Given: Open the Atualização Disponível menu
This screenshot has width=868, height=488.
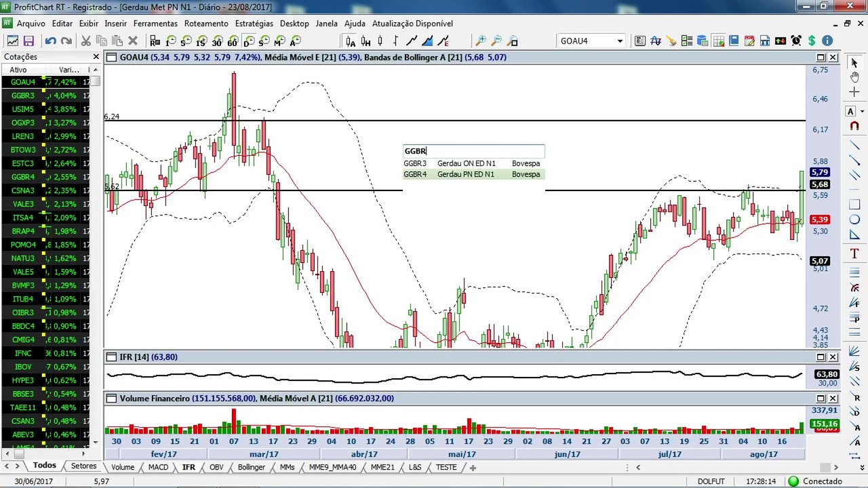Looking at the screenshot, I should coord(412,23).
